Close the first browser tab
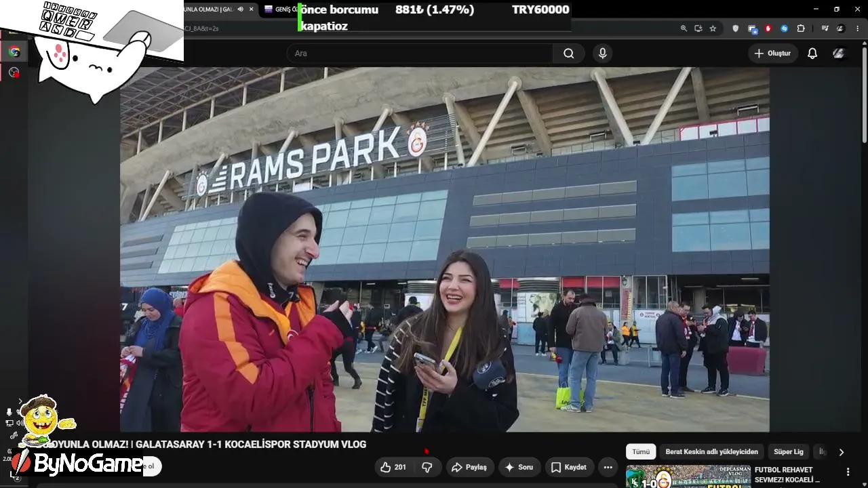Screen dimensions: 868x488 252,9
